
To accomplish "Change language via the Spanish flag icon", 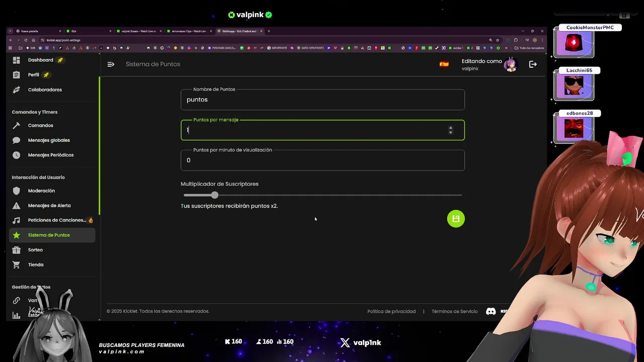I will pyautogui.click(x=444, y=64).
